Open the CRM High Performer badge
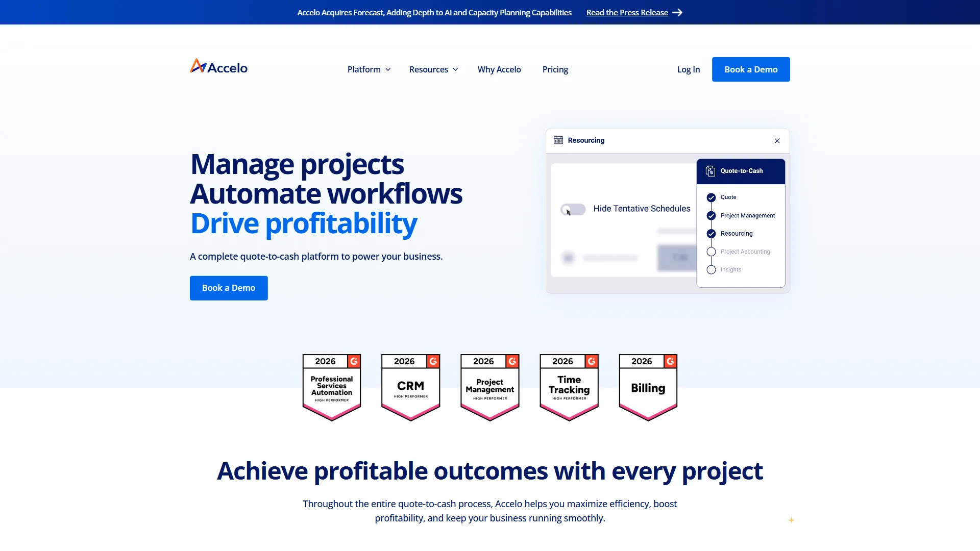This screenshot has width=980, height=551. tap(411, 387)
